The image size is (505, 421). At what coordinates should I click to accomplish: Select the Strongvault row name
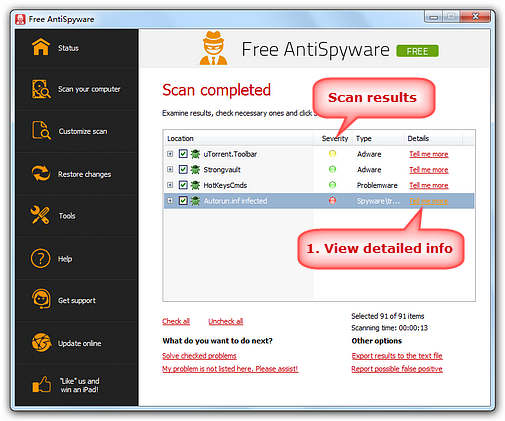[222, 170]
